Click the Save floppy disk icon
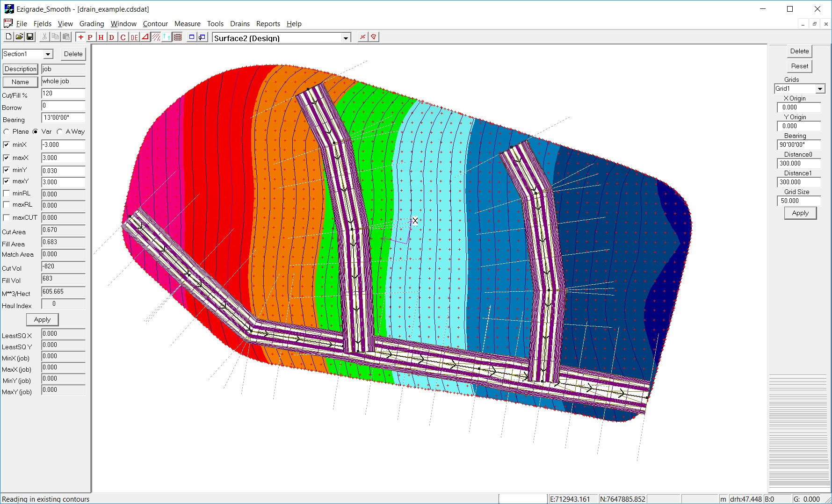832x504 pixels. point(30,37)
